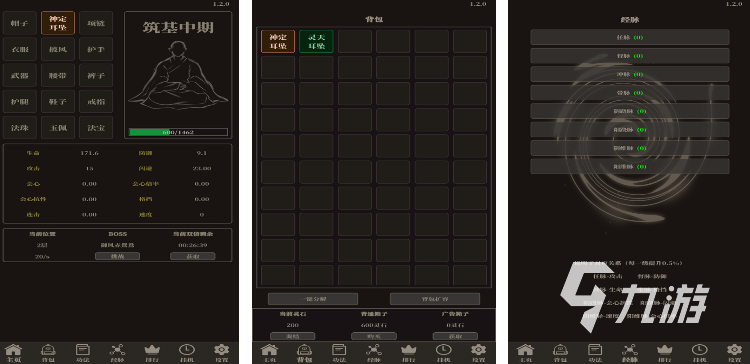Open the 阴跷脉 (0) meridian row
Screen dimensions: 750x364
[x=630, y=111]
